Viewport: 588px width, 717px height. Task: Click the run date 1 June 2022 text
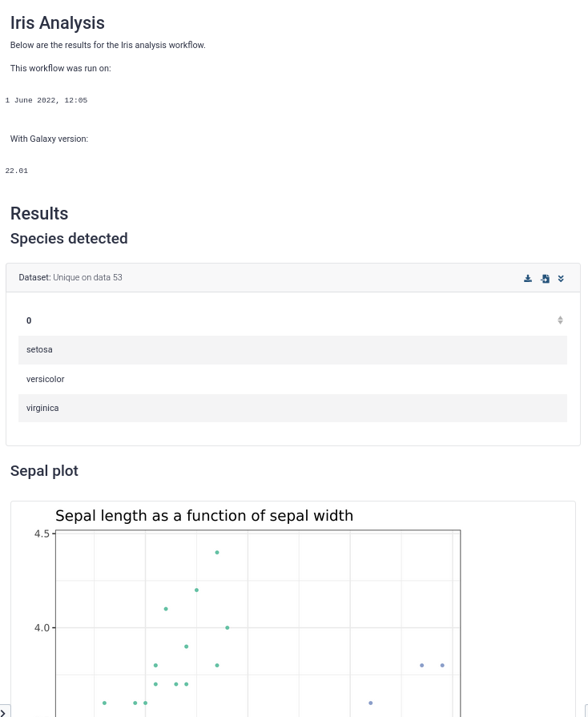[46, 100]
